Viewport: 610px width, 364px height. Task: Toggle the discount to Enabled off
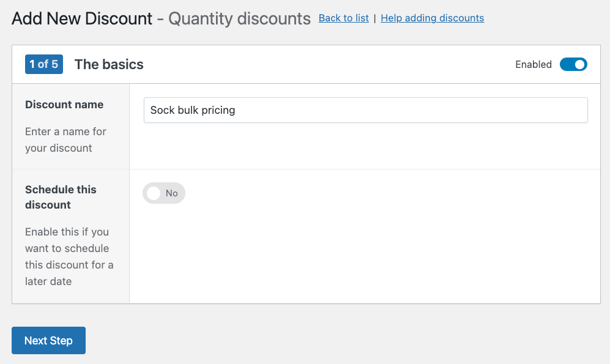(573, 64)
